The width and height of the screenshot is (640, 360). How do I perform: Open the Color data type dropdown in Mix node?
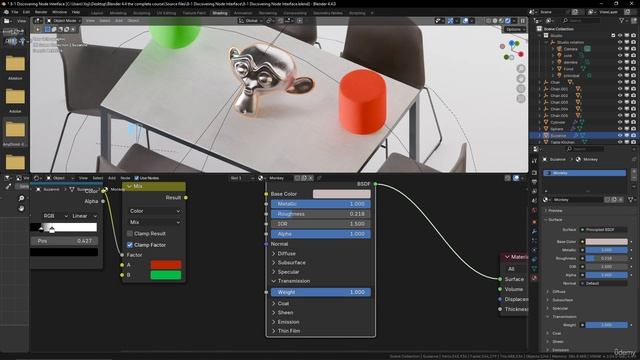155,211
